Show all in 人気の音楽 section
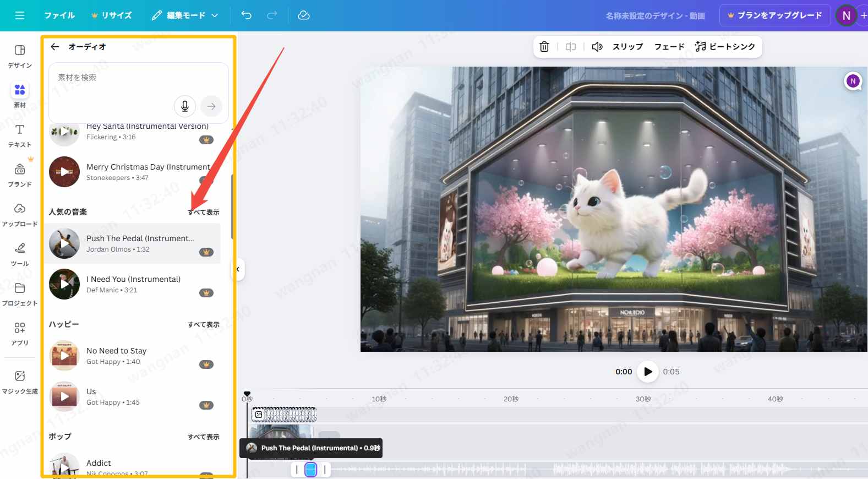The height and width of the screenshot is (479, 868). 204,212
